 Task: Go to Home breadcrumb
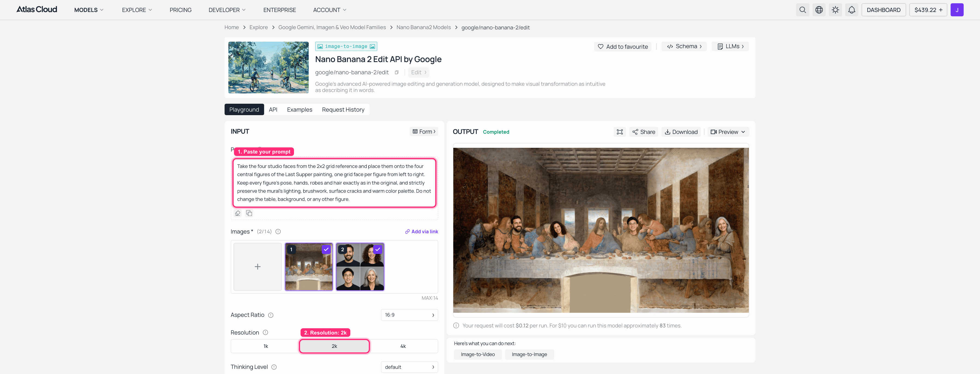231,27
